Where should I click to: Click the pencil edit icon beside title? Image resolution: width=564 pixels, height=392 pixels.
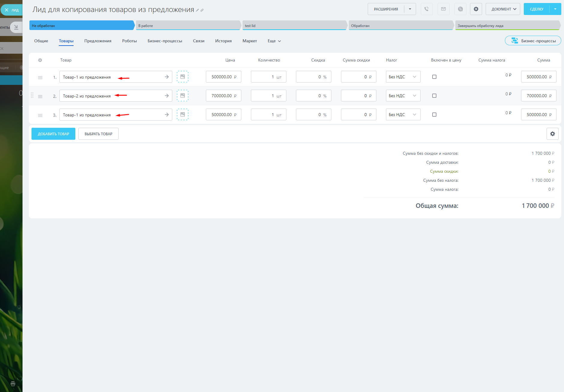tap(198, 10)
